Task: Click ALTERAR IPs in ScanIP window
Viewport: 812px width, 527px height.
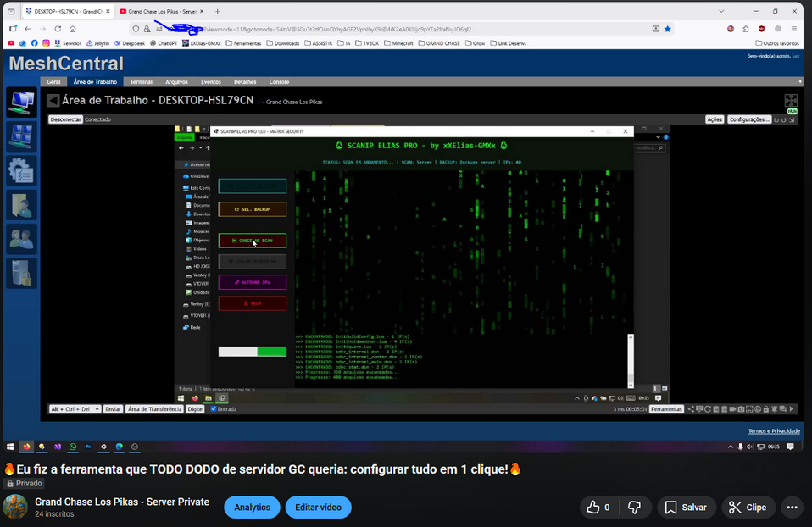Action: pyautogui.click(x=253, y=282)
